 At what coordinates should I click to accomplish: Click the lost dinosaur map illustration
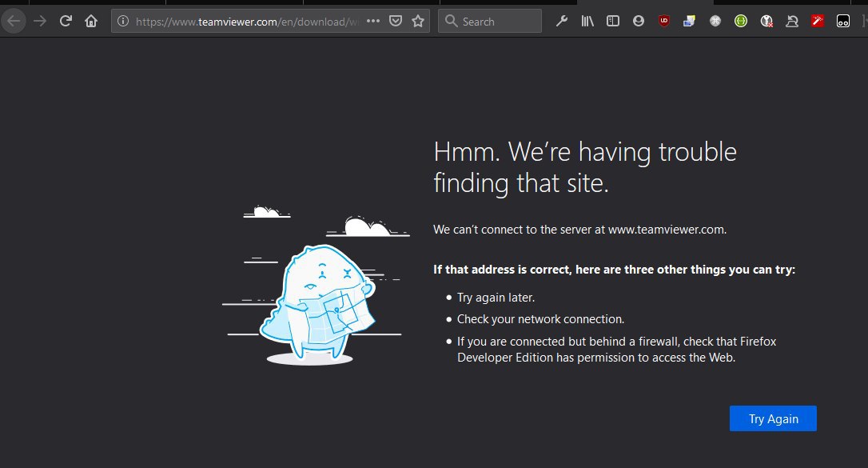tap(316, 286)
